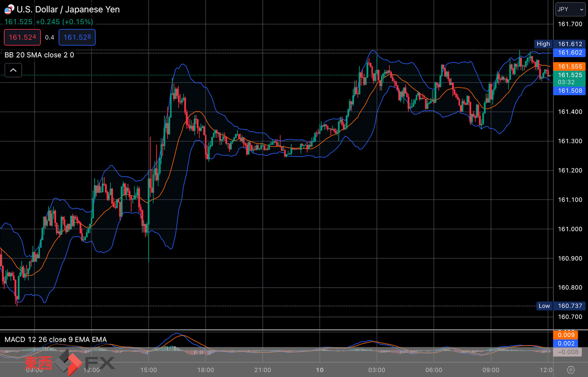Click the 15:00 time axis label
This screenshot has height=377, width=588.
148,370
